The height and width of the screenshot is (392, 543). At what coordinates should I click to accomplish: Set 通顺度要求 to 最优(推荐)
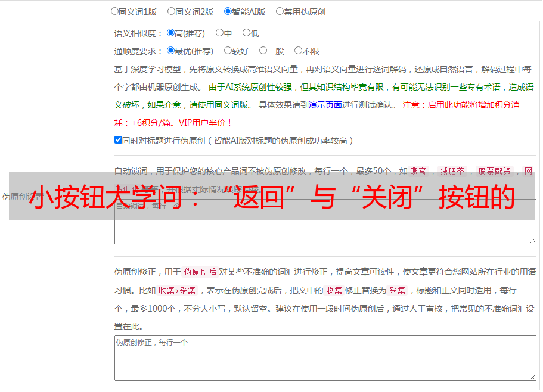pyautogui.click(x=170, y=51)
